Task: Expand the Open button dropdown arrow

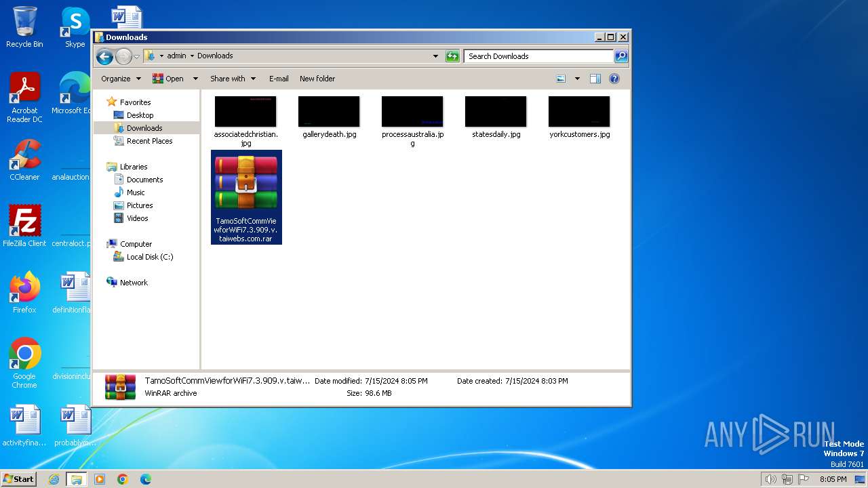Action: (195, 79)
